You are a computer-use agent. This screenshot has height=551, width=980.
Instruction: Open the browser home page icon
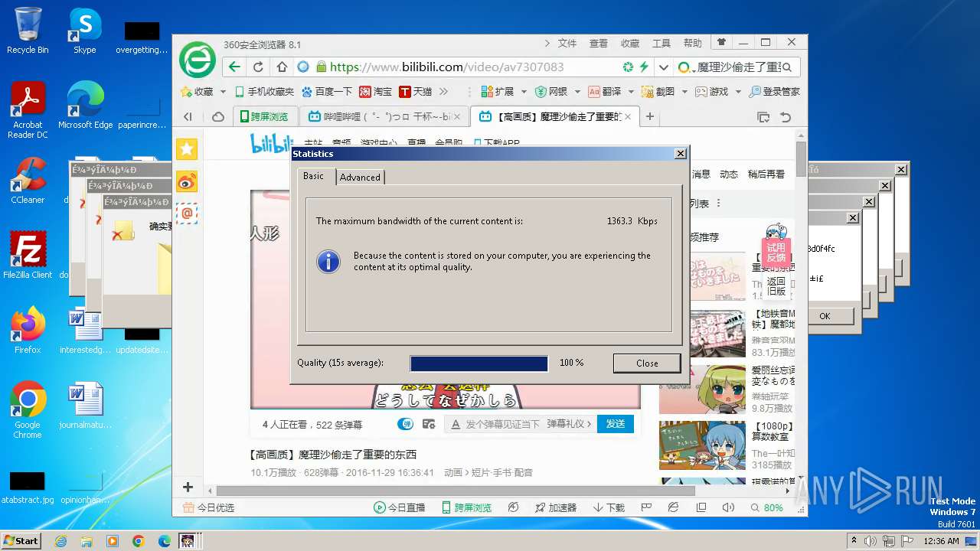coord(282,67)
